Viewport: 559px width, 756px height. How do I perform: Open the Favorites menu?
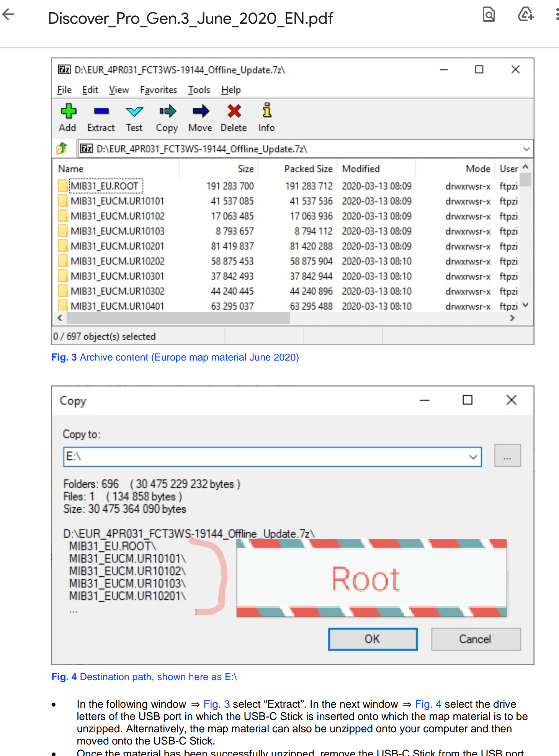click(x=158, y=90)
